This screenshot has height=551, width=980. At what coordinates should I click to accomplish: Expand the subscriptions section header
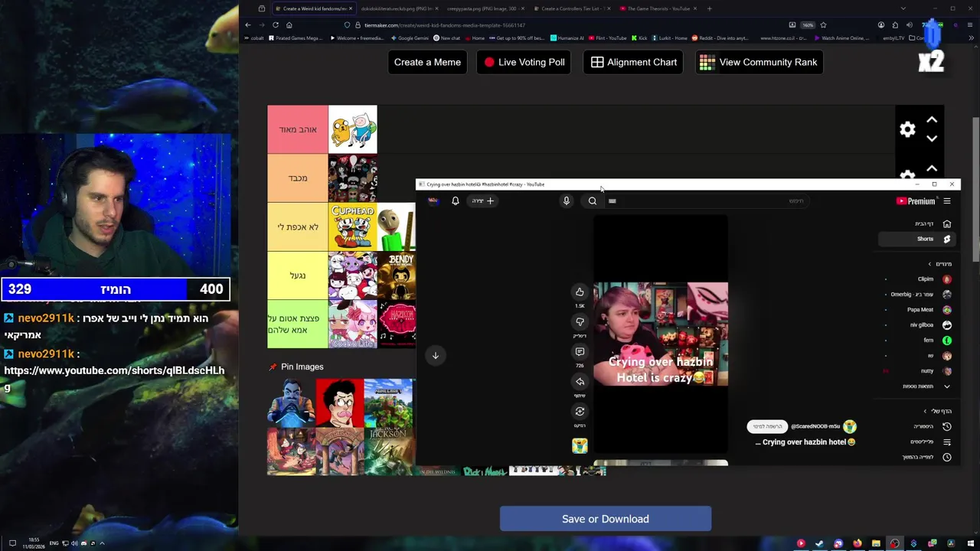(x=940, y=264)
